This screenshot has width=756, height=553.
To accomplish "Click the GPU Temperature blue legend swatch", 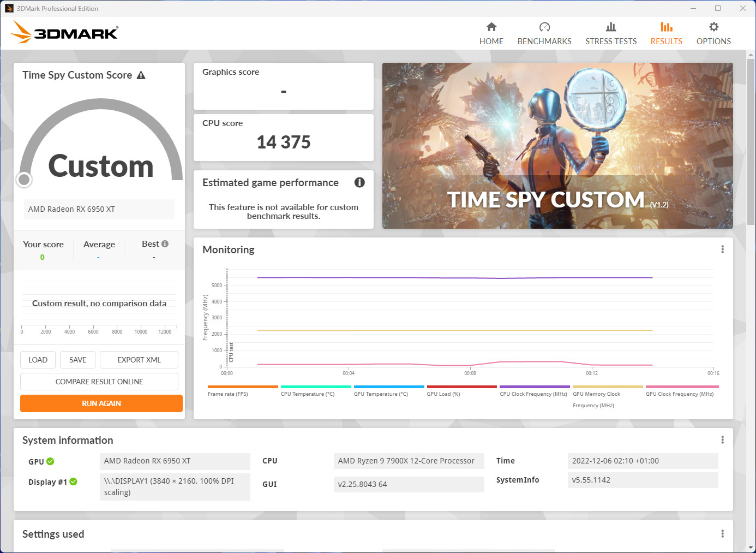I will 388,387.
